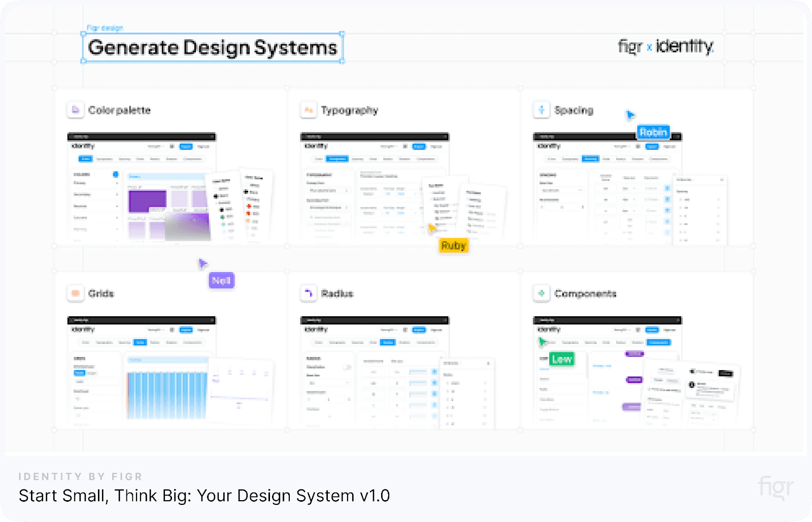Click the 'Ruby' collaborator tag
Viewport: 812px width, 522px height.
453,246
